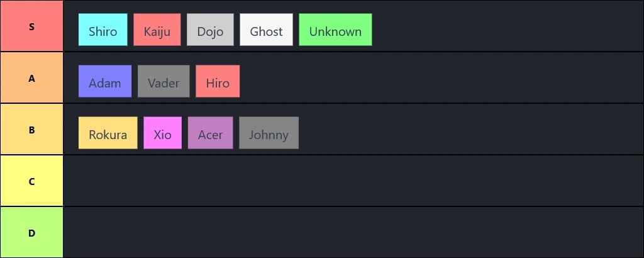Click the yellow Rokura tile
Screen dimensions: 644x258
point(108,133)
